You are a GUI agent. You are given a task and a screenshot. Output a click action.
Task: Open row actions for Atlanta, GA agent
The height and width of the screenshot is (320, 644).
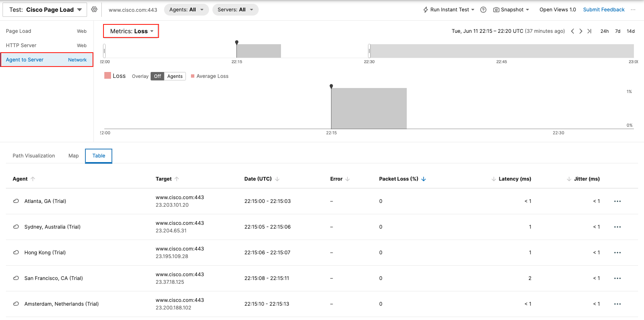click(x=617, y=201)
